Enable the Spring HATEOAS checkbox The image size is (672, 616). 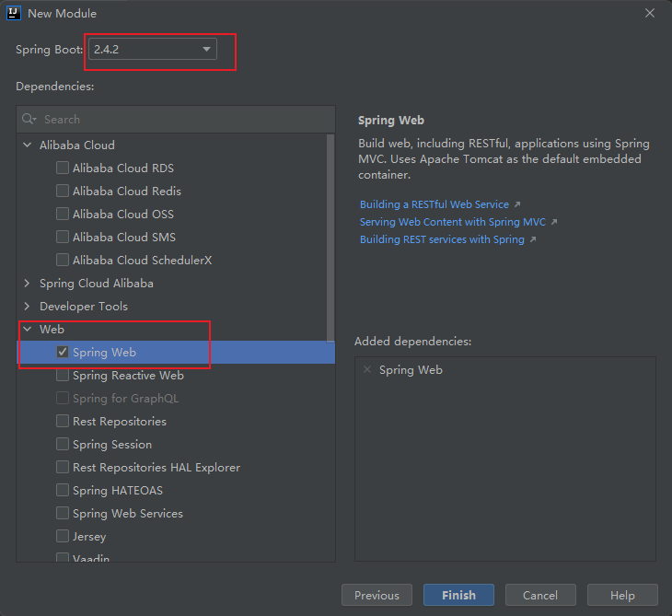63,490
